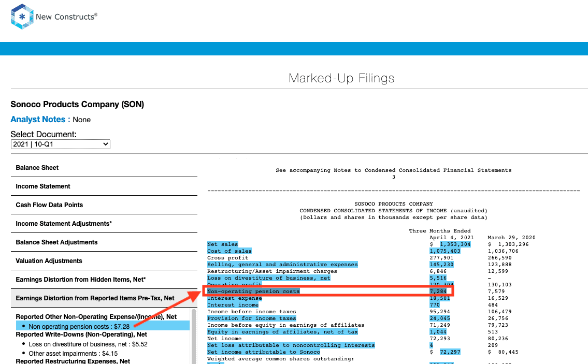Click the sidebar panel scrollbar
This screenshot has height=364, width=588.
point(194,336)
